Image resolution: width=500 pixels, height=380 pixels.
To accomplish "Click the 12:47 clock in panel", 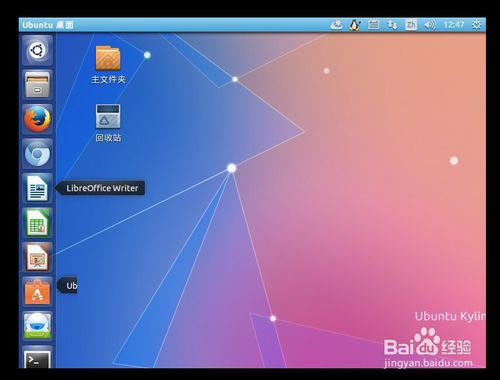I will [454, 25].
